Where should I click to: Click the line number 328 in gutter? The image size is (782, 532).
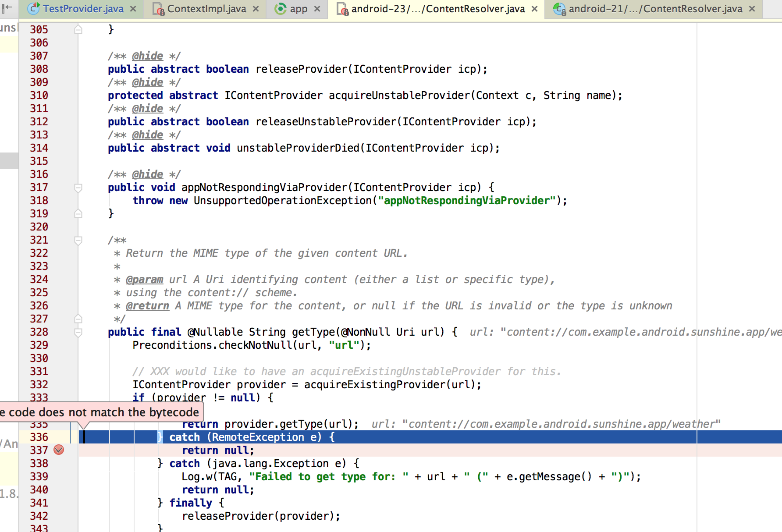(x=39, y=332)
